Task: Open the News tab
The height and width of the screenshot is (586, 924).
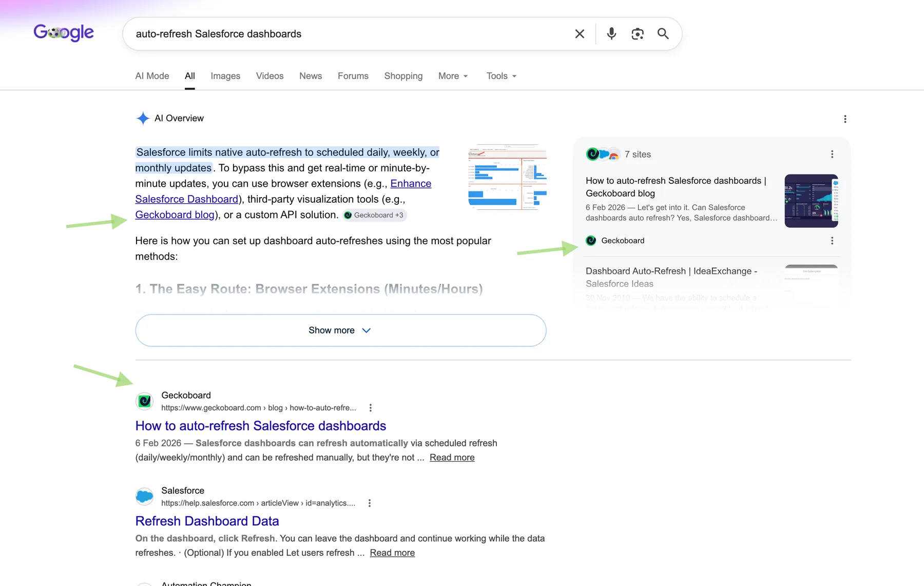Action: 311,76
